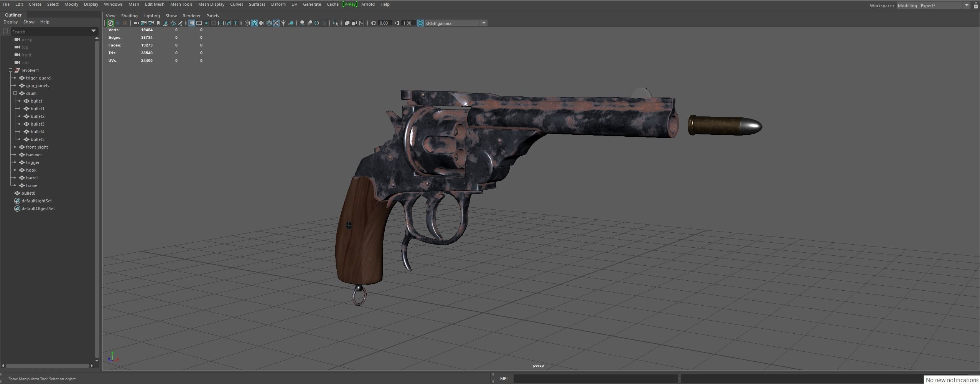Open the sRGB gamma view transform dropdown
980x384 pixels.
coord(456,23)
